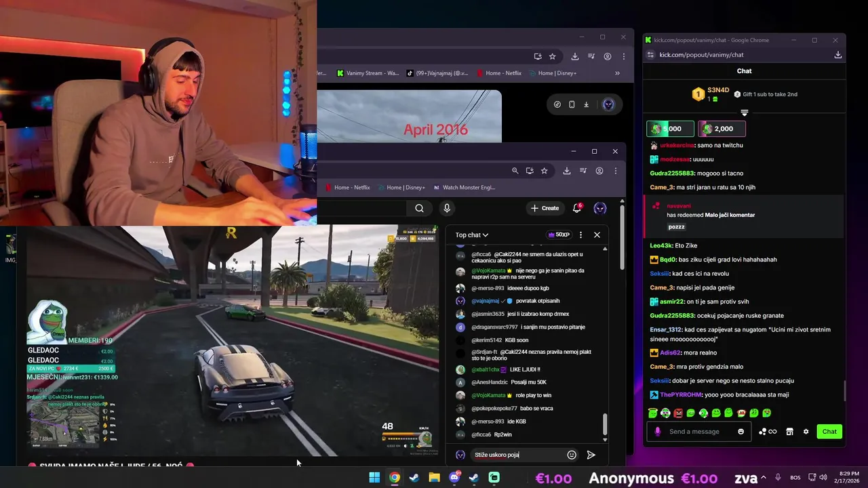Screen dimensions: 868x488
Task: Open TikTok Vajnajmaj bookmark in back window
Action: [437, 73]
